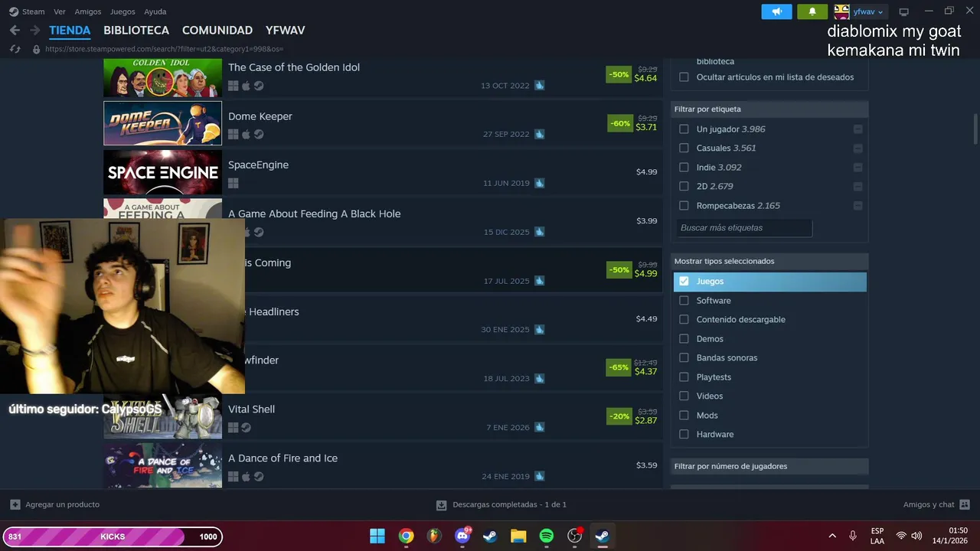Expand Filtrar por número de jugadores
Image resolution: width=980 pixels, height=551 pixels.
tap(769, 466)
